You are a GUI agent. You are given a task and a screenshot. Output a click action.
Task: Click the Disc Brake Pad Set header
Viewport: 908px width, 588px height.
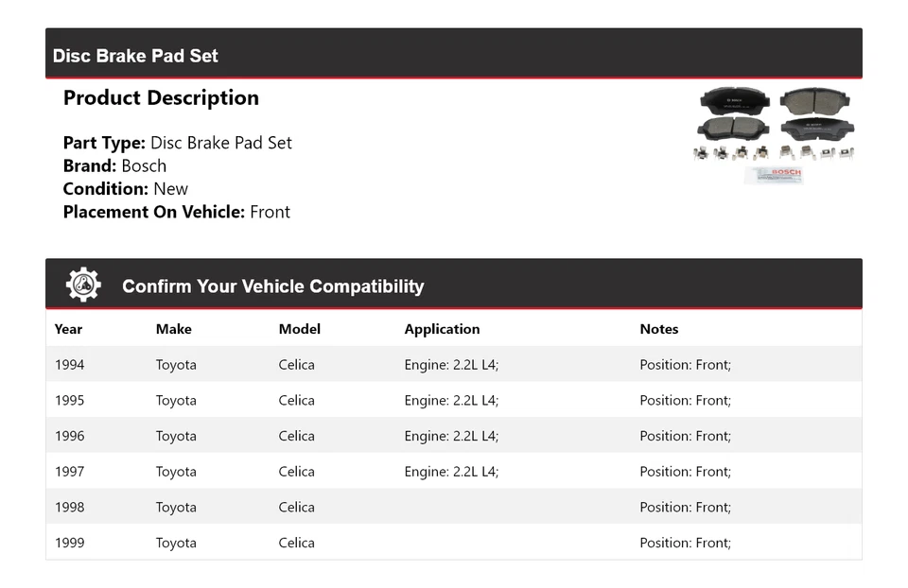pos(135,56)
